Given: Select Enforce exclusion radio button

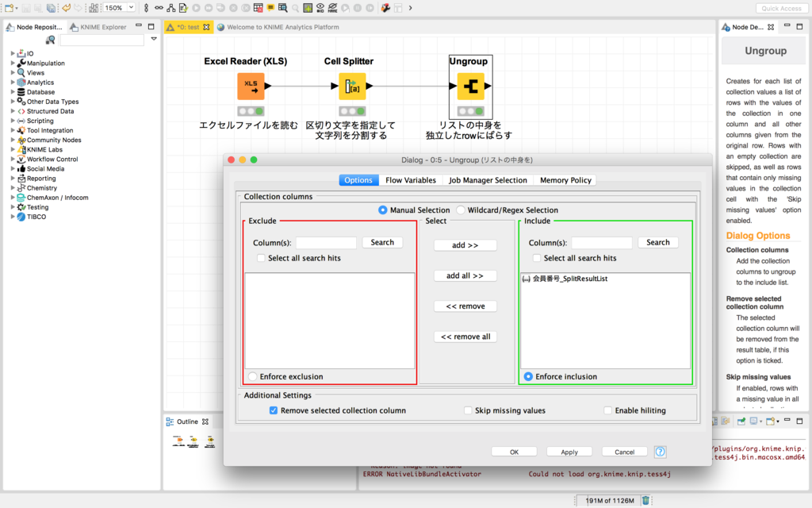Looking at the screenshot, I should click(252, 376).
